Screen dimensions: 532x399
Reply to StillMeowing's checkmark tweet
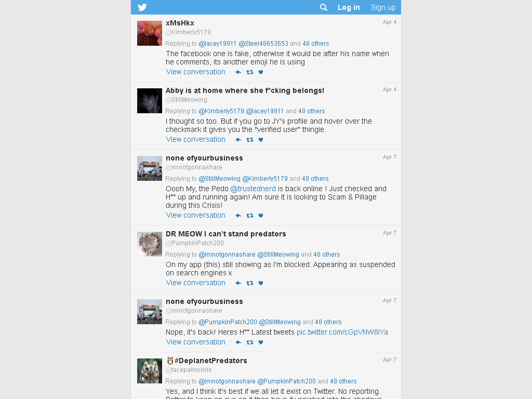[x=238, y=139]
